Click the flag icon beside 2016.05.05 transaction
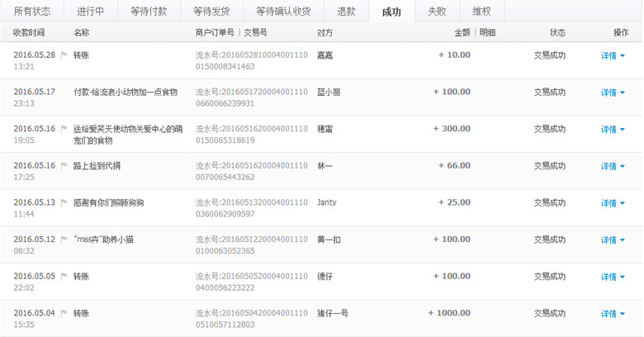The image size is (644, 337). point(64,277)
